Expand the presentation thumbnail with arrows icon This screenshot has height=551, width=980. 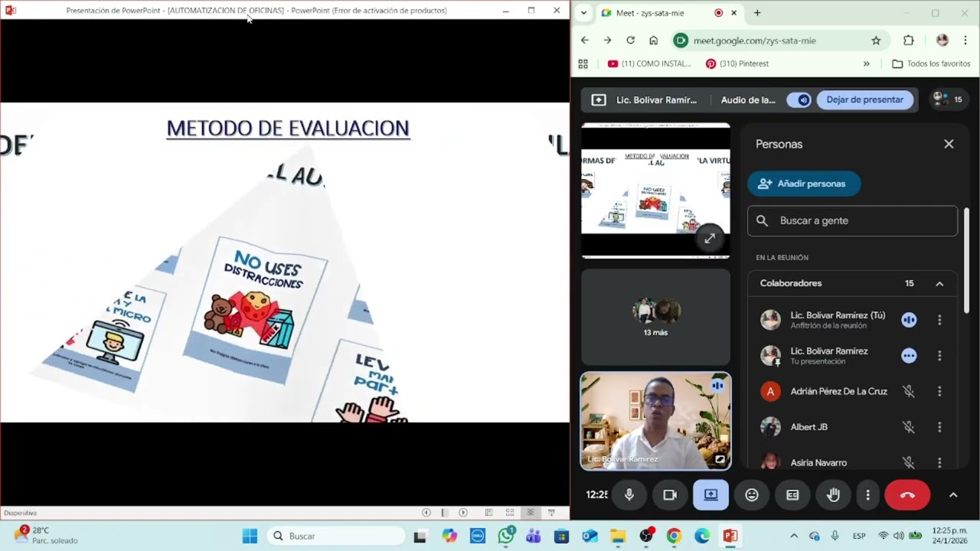pyautogui.click(x=710, y=238)
